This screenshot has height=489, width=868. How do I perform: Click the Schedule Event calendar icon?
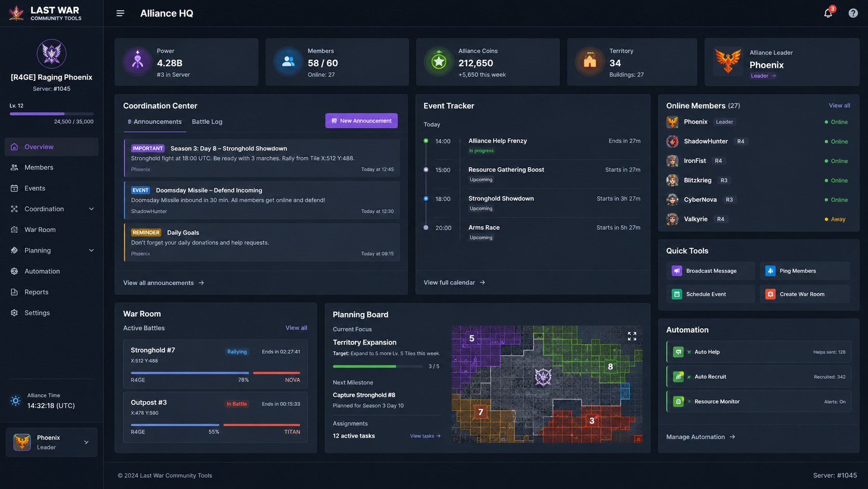[677, 294]
